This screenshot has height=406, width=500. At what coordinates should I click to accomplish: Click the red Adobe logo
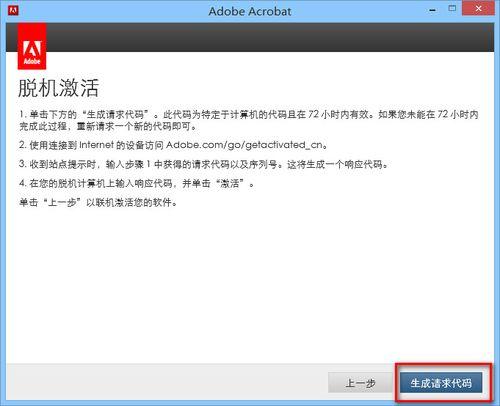[32, 46]
